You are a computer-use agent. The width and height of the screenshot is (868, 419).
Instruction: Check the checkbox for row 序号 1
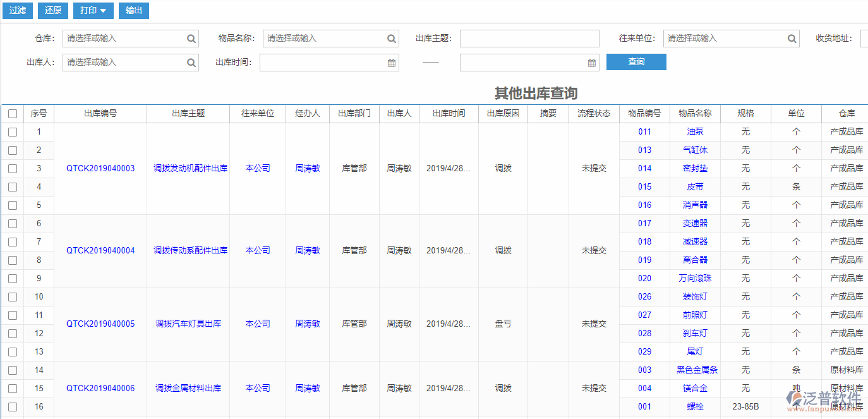tap(13, 131)
